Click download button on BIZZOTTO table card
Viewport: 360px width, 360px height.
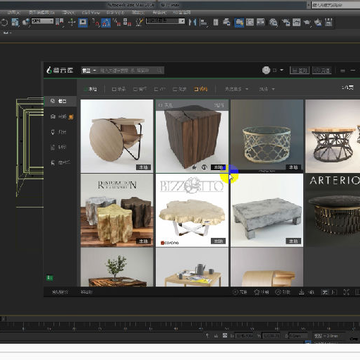pos(218,241)
